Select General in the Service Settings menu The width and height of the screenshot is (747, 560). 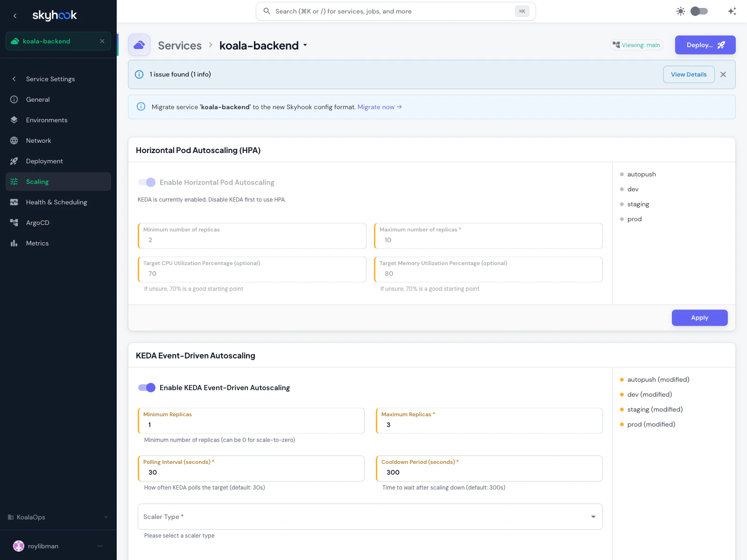coord(38,99)
